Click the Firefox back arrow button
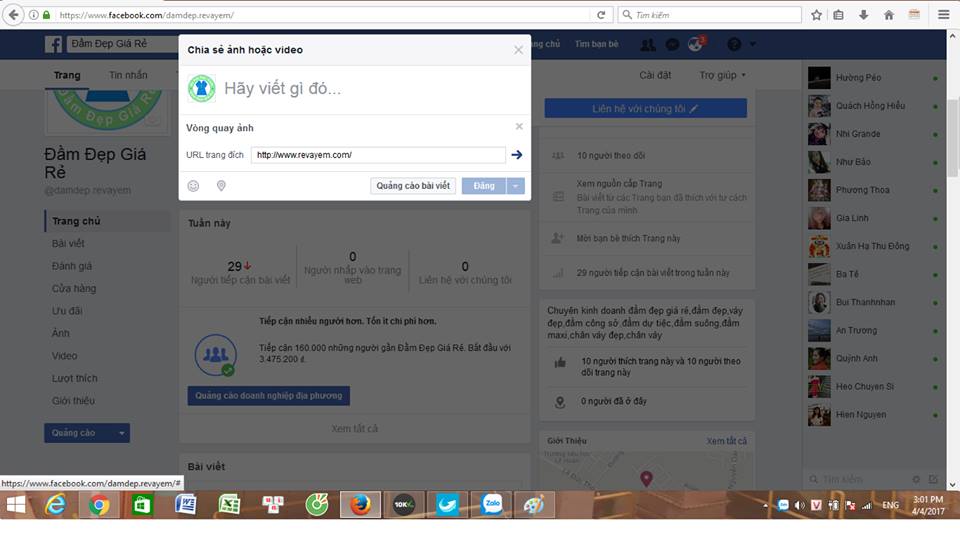960x539 pixels. tap(13, 15)
